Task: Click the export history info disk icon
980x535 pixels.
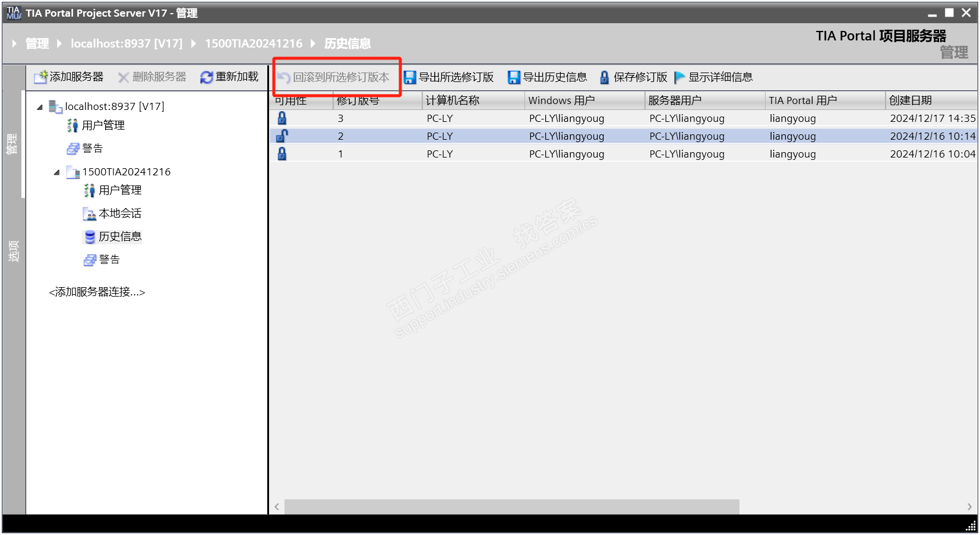Action: [x=514, y=77]
